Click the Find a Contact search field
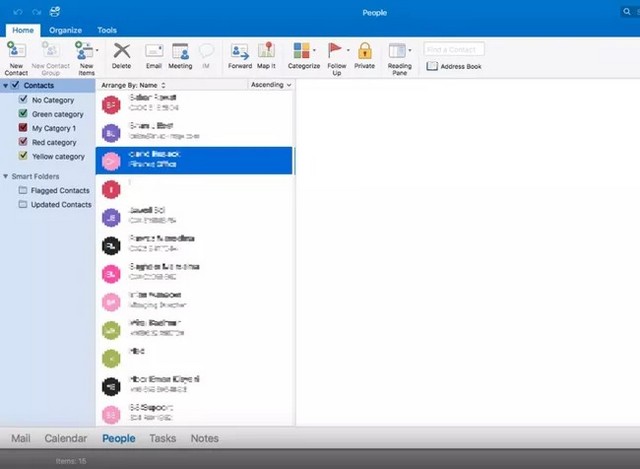The height and width of the screenshot is (469, 640). click(x=454, y=49)
